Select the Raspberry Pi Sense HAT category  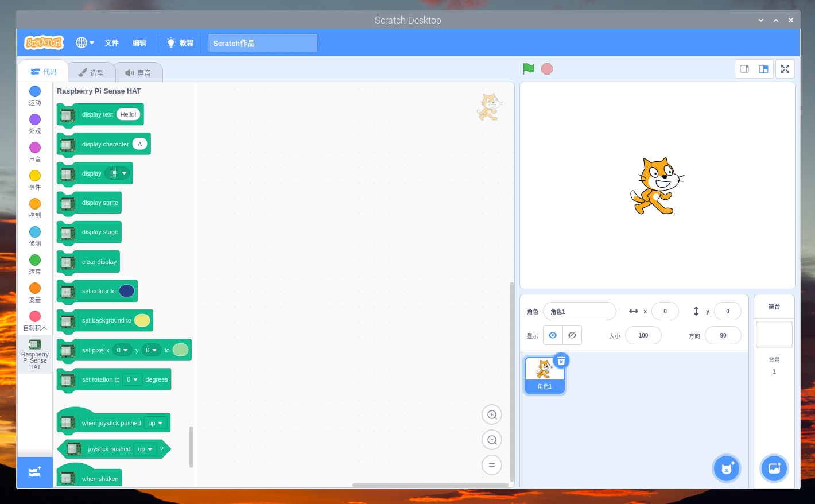35,354
